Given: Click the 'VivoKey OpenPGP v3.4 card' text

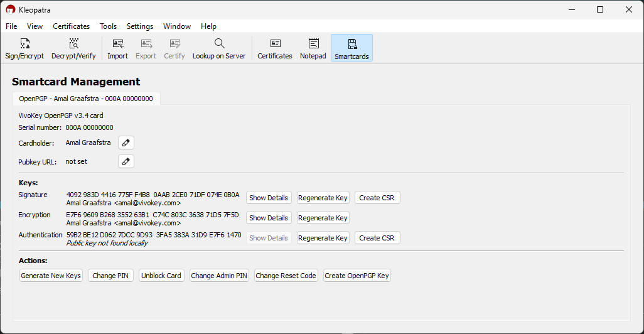Looking at the screenshot, I should tap(61, 116).
